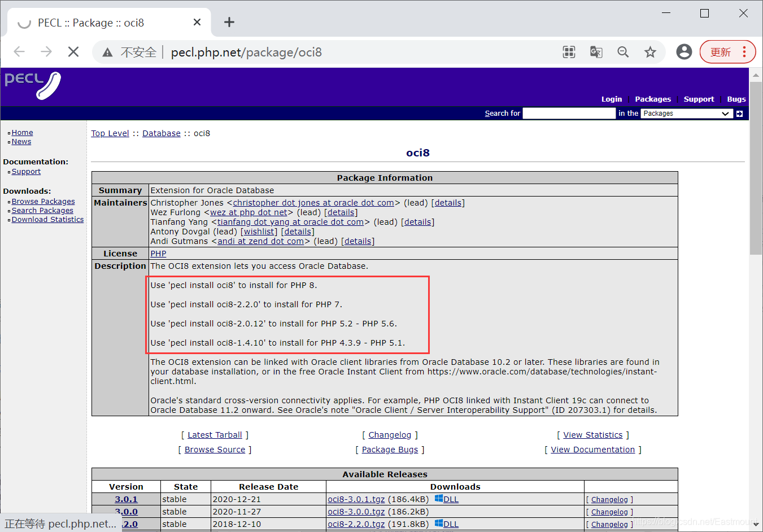Click Wez Furlong email link
The height and width of the screenshot is (532, 763).
point(248,212)
